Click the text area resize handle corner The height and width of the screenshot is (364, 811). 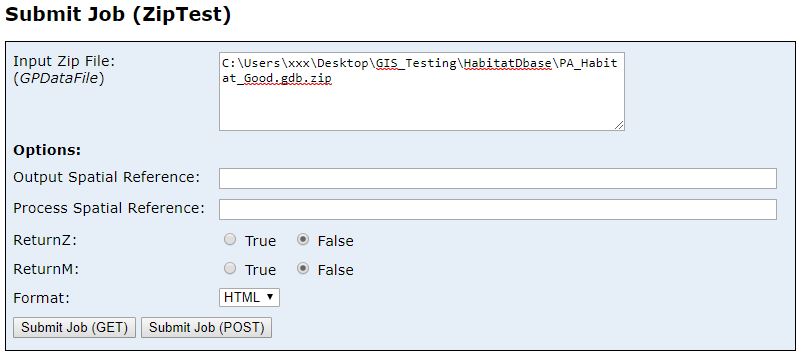click(619, 125)
